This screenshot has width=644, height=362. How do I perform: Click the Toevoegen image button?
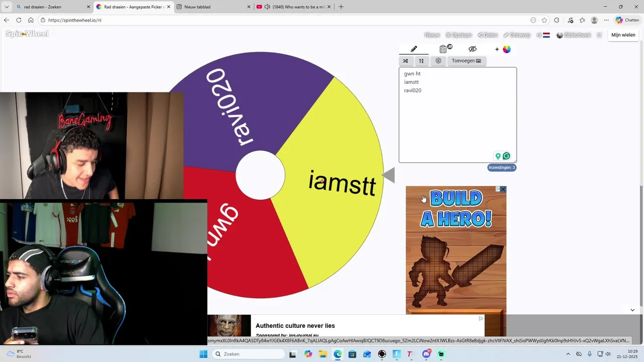(x=466, y=61)
